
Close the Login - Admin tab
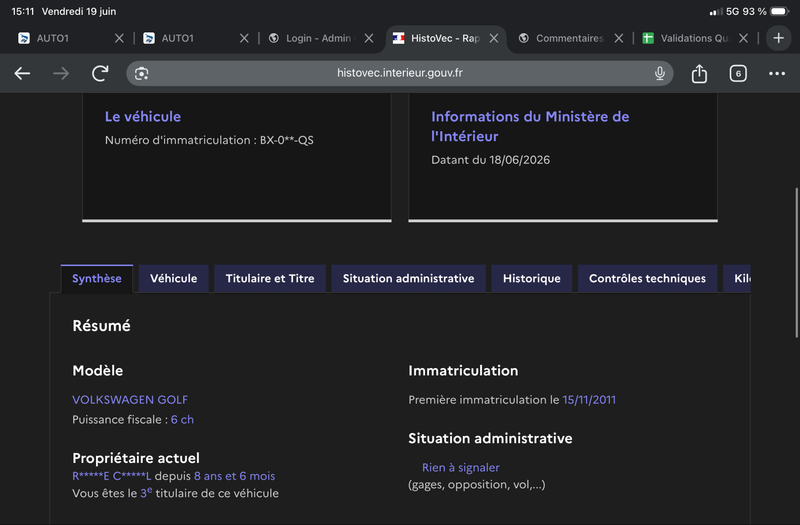[369, 38]
